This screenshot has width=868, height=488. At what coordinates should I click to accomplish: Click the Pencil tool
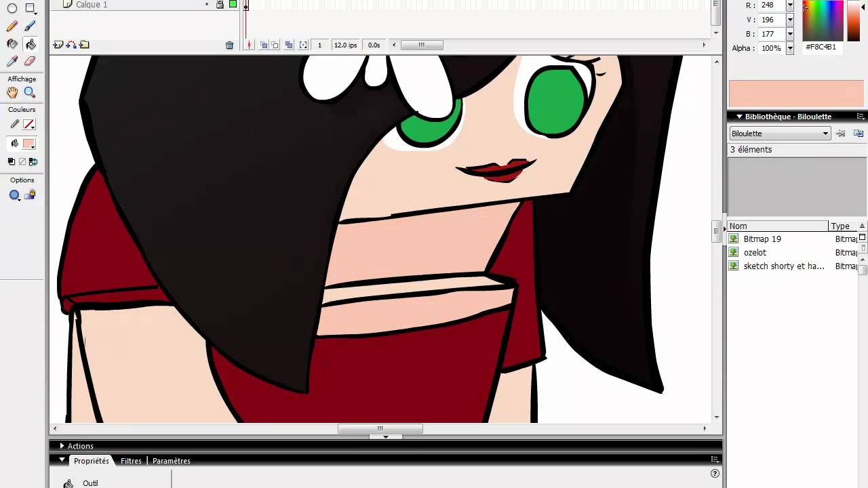coord(12,26)
